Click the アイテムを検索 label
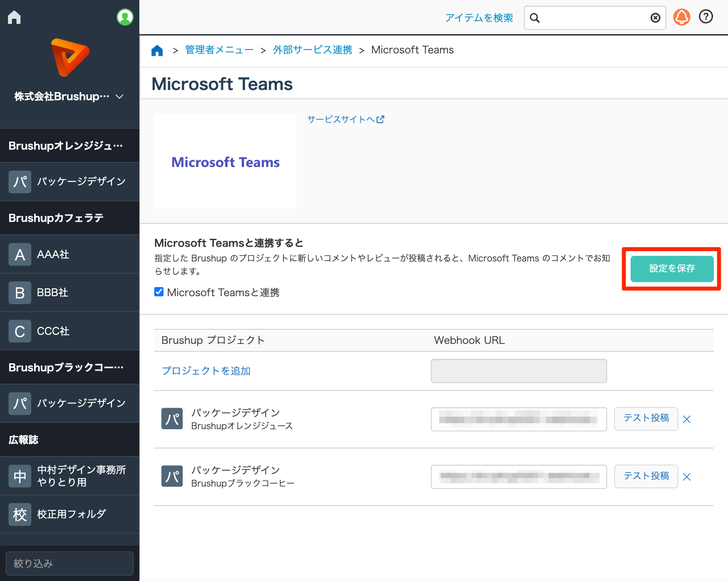 pyautogui.click(x=479, y=18)
